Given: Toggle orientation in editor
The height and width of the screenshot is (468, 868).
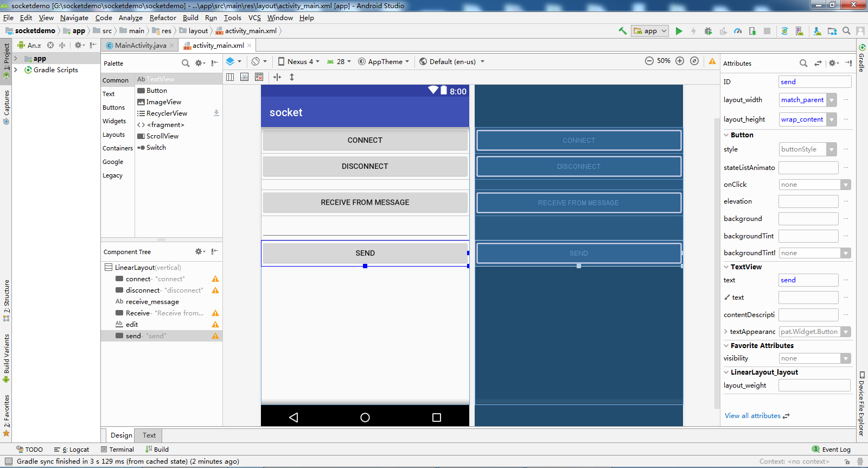Looking at the screenshot, I should [x=258, y=61].
